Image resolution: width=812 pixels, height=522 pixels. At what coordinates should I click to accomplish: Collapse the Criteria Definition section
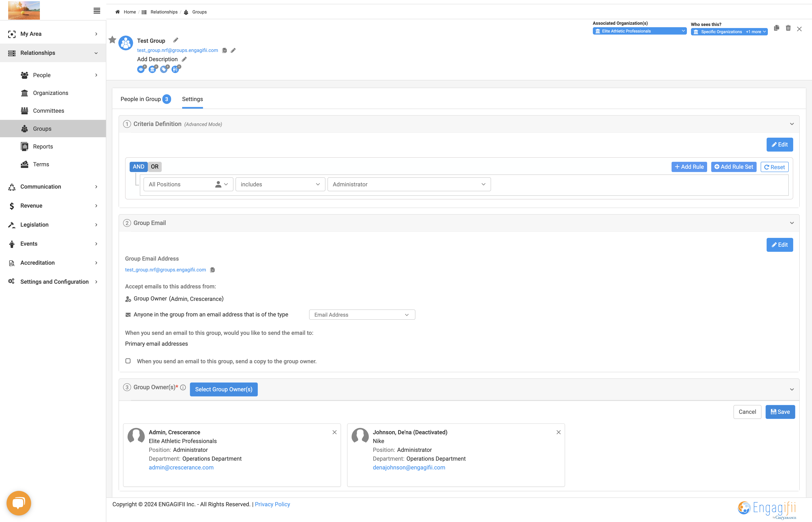[x=792, y=124]
